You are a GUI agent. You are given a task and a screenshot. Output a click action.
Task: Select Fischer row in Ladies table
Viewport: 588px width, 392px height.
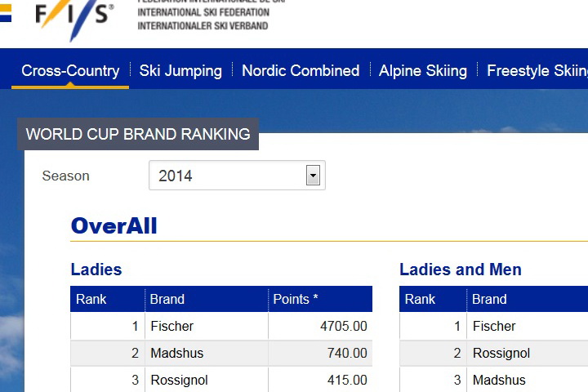221,326
